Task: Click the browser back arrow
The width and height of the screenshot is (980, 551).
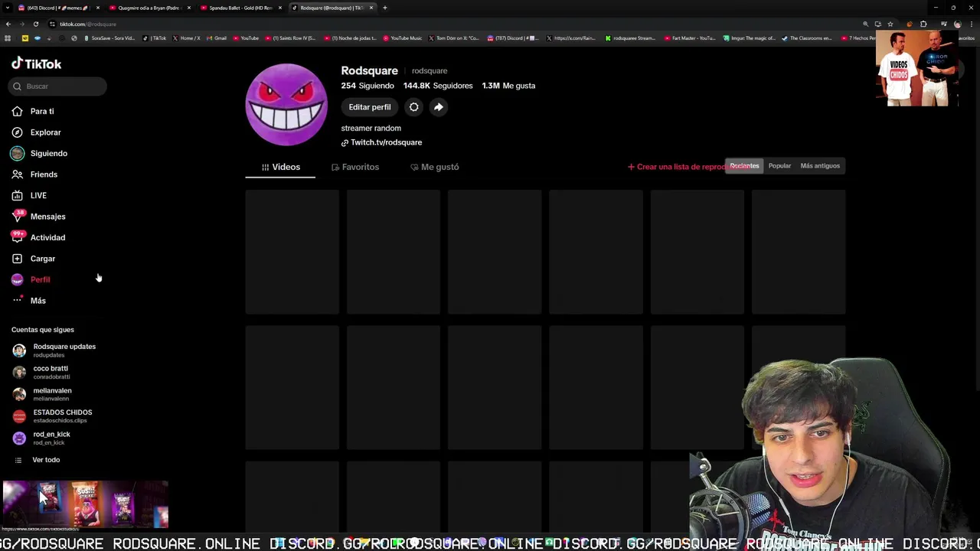Action: 8,24
